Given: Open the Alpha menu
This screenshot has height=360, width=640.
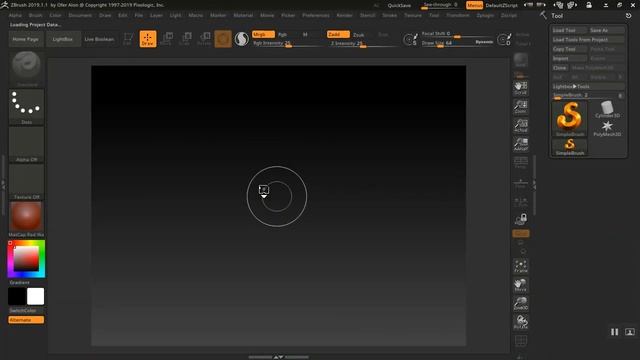Looking at the screenshot, I should [x=15, y=15].
